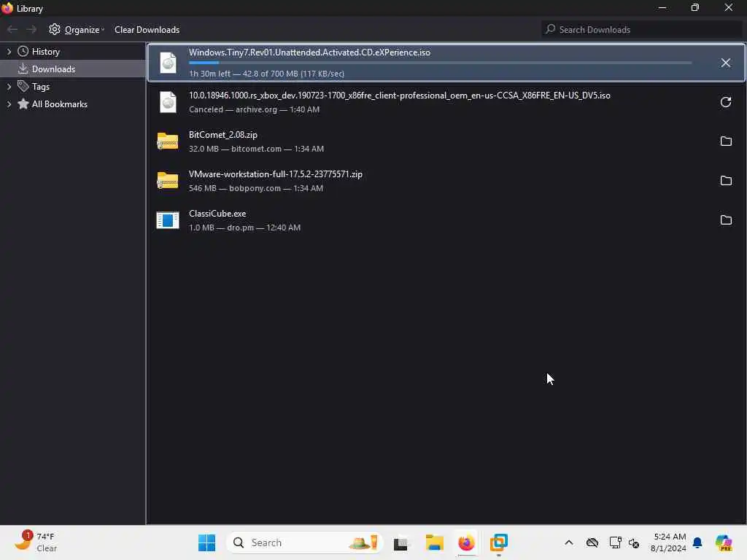Click the ClassiCube.exe application icon
Screen dimensions: 747x560
(x=168, y=220)
